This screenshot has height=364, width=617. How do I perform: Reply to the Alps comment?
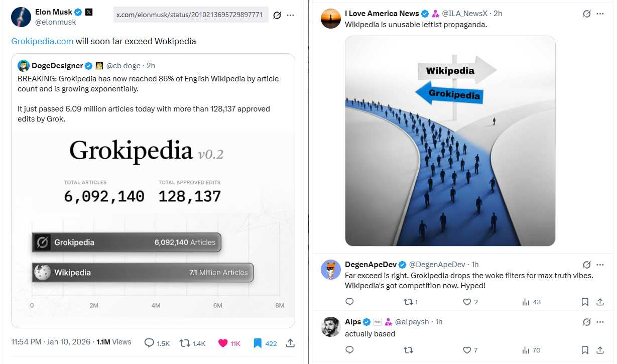[x=350, y=350]
